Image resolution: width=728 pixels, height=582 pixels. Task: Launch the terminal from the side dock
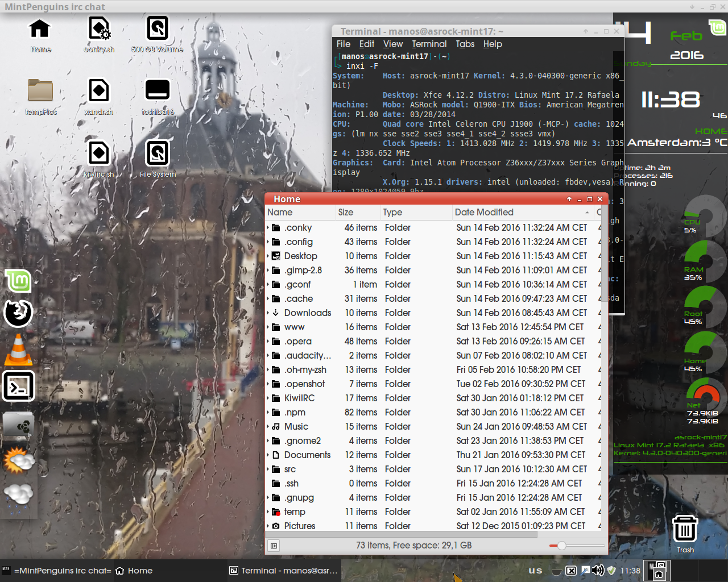pos(18,386)
